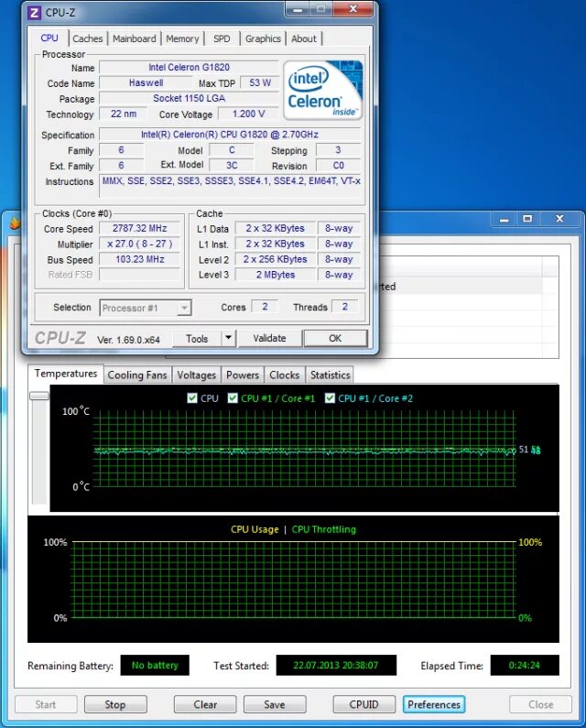Click the CPU Throttling graph label
586x728 pixels.
pyautogui.click(x=323, y=529)
